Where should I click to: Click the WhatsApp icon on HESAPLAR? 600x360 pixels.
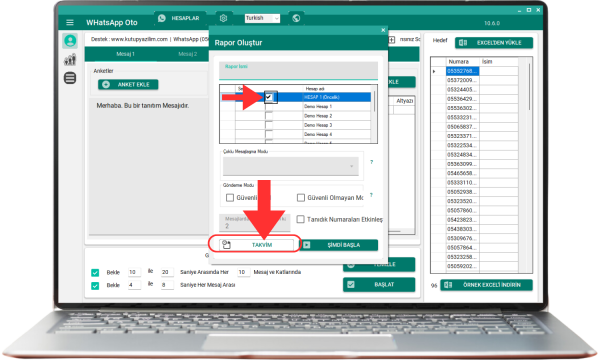162,18
